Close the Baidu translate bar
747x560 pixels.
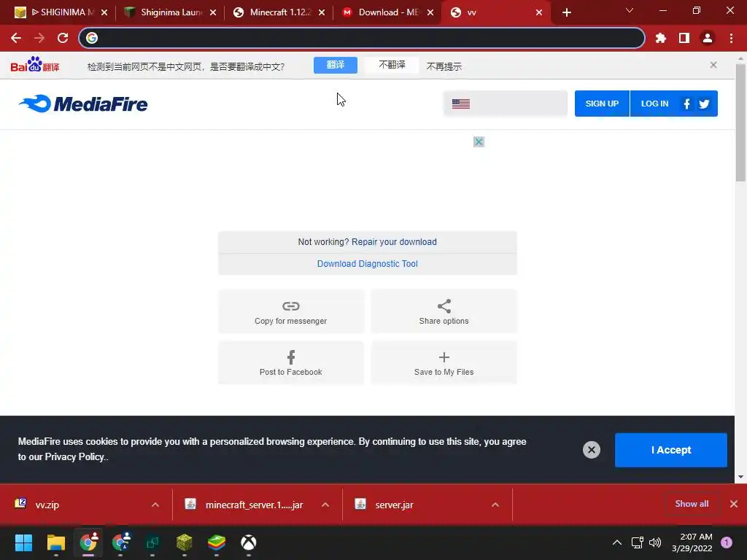point(713,65)
